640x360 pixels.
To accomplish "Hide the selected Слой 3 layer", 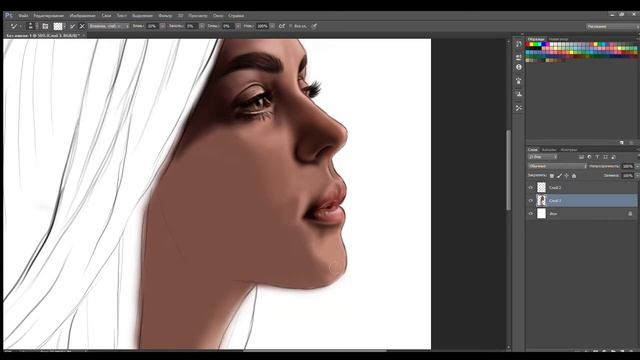I will click(x=531, y=200).
